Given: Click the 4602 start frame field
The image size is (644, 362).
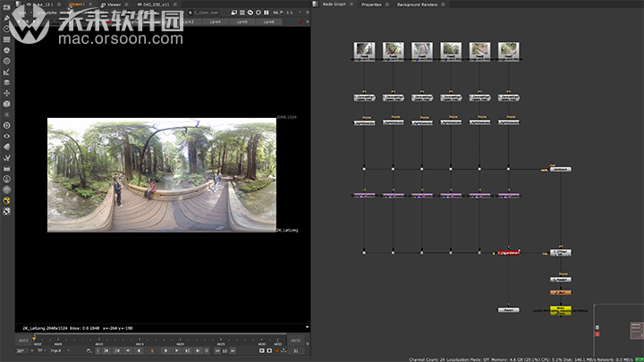Looking at the screenshot, I should click(x=23, y=341).
